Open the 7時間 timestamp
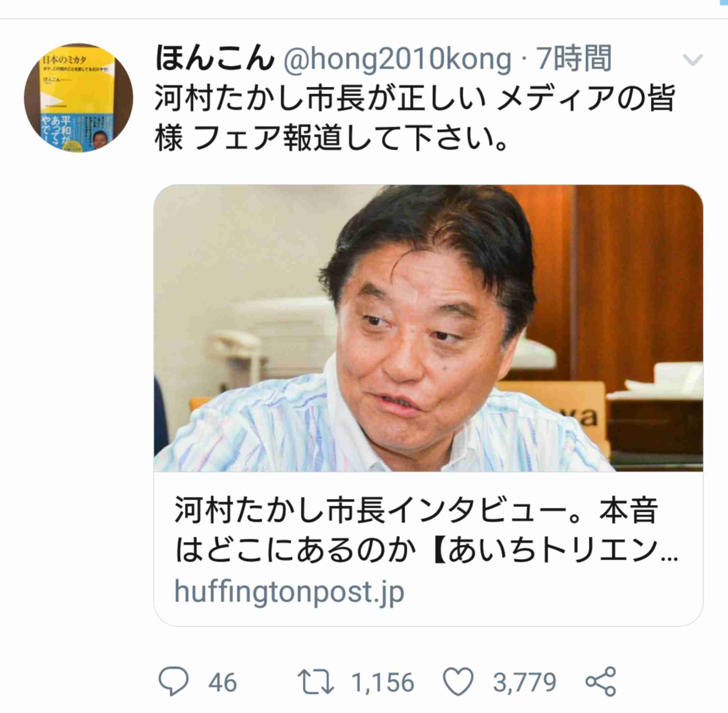This screenshot has height=713, width=728. (575, 58)
